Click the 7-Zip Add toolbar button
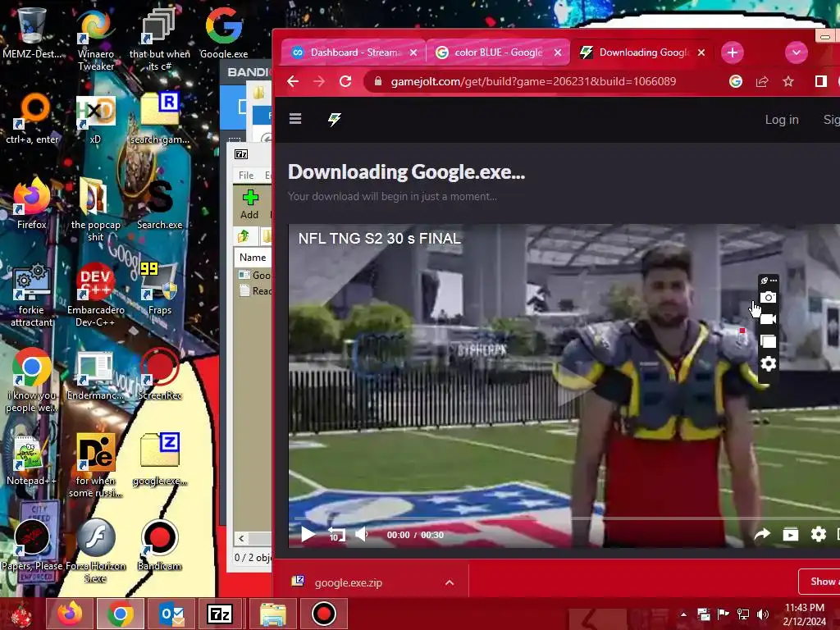Screen dimensions: 840x630 (x=249, y=204)
